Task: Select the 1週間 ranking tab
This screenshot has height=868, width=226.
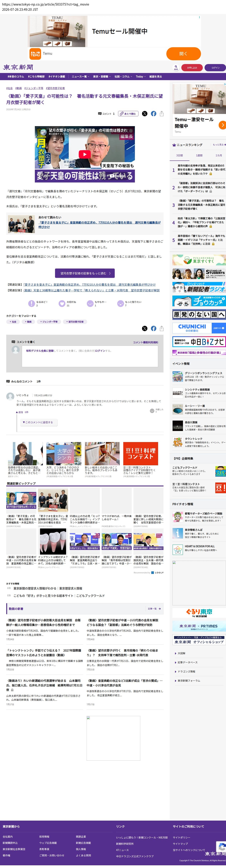Action: point(199,155)
